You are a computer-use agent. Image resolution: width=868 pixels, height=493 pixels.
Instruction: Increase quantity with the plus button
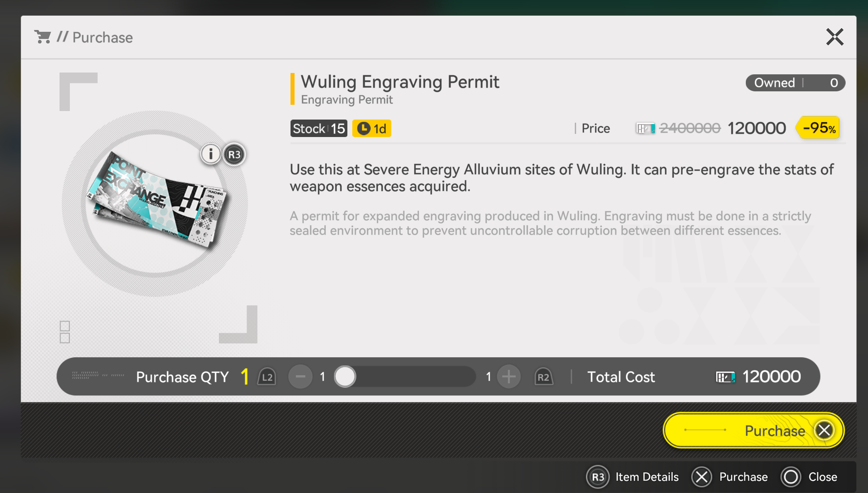point(509,377)
